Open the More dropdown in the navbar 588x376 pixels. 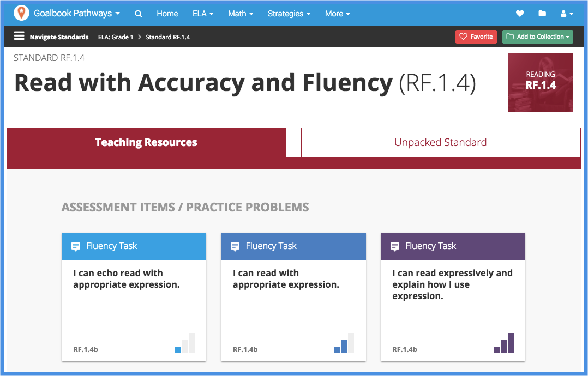(x=337, y=13)
